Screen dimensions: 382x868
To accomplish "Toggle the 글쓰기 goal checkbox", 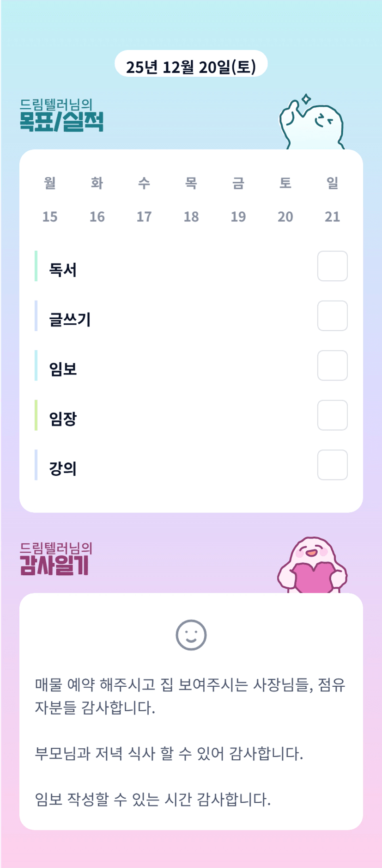I will coord(332,316).
